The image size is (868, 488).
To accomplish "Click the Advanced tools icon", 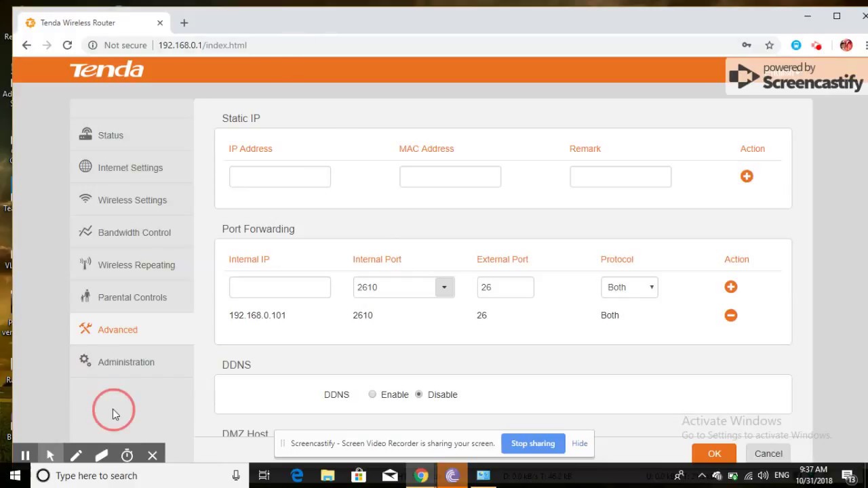I will [85, 329].
